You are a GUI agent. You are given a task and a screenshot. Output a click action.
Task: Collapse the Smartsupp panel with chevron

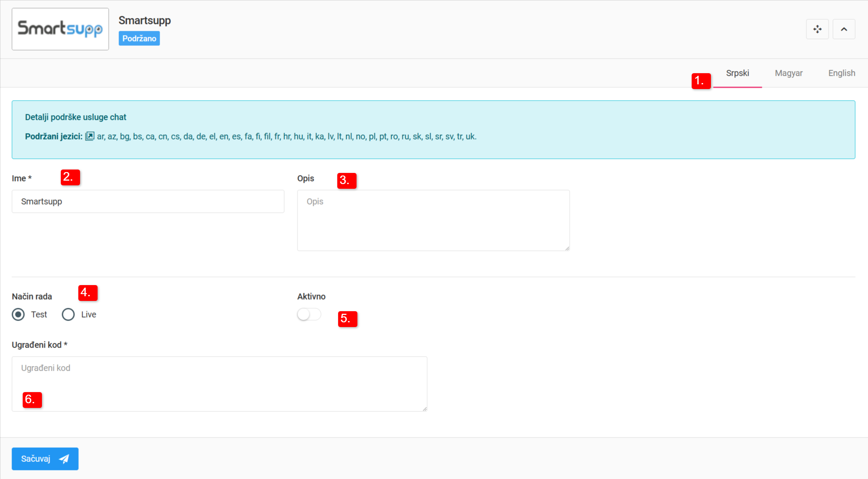tap(844, 29)
